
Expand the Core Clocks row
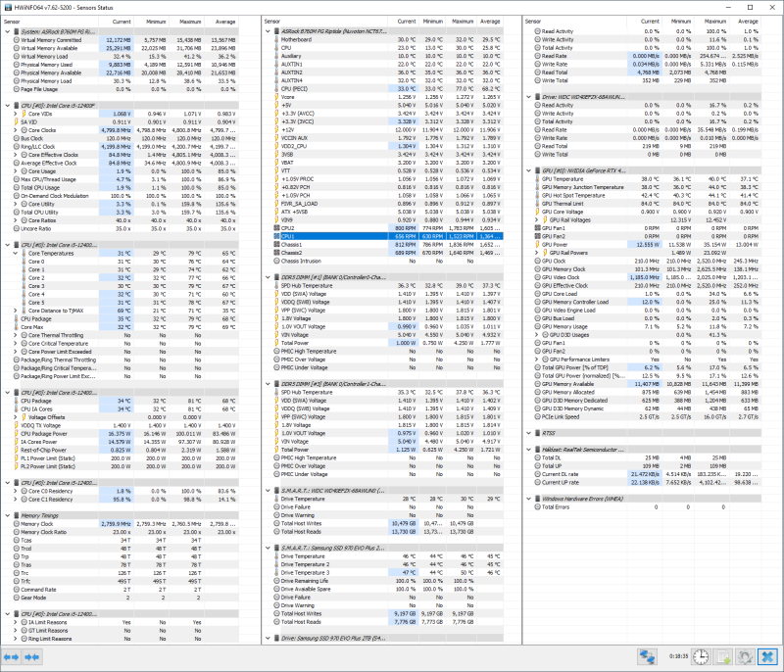click(15, 130)
